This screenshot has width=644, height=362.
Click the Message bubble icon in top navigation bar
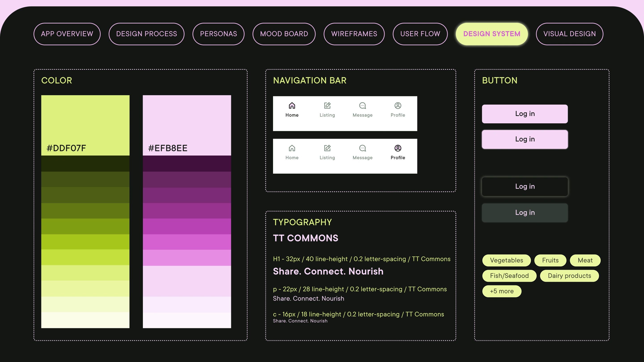click(362, 106)
